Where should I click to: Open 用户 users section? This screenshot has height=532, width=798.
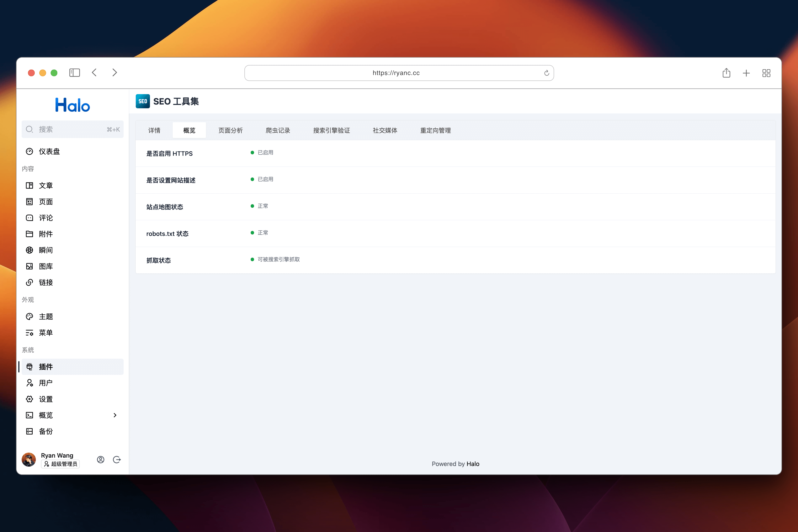[x=73, y=383]
